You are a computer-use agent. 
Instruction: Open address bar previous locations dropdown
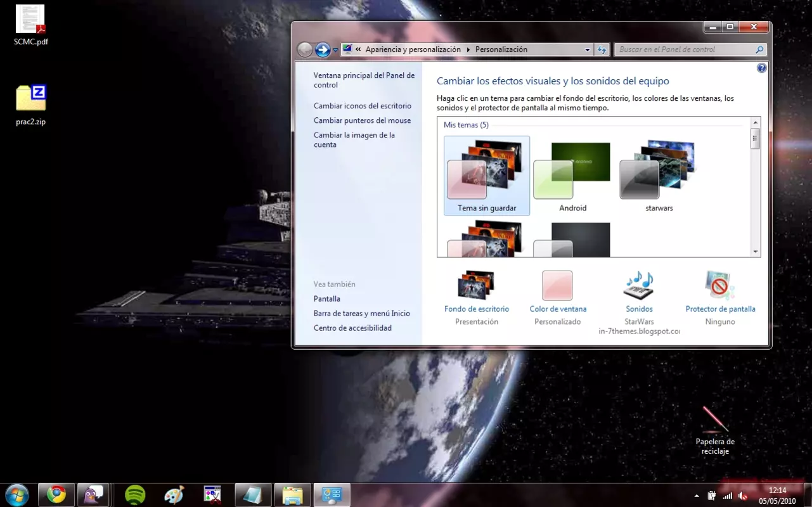point(588,49)
